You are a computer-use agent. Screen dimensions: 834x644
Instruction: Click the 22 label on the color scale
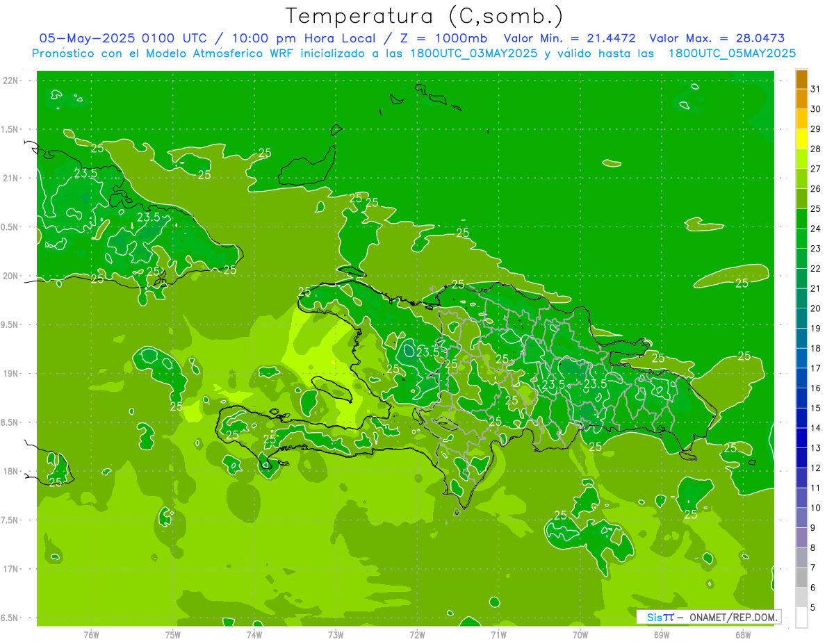tap(815, 269)
